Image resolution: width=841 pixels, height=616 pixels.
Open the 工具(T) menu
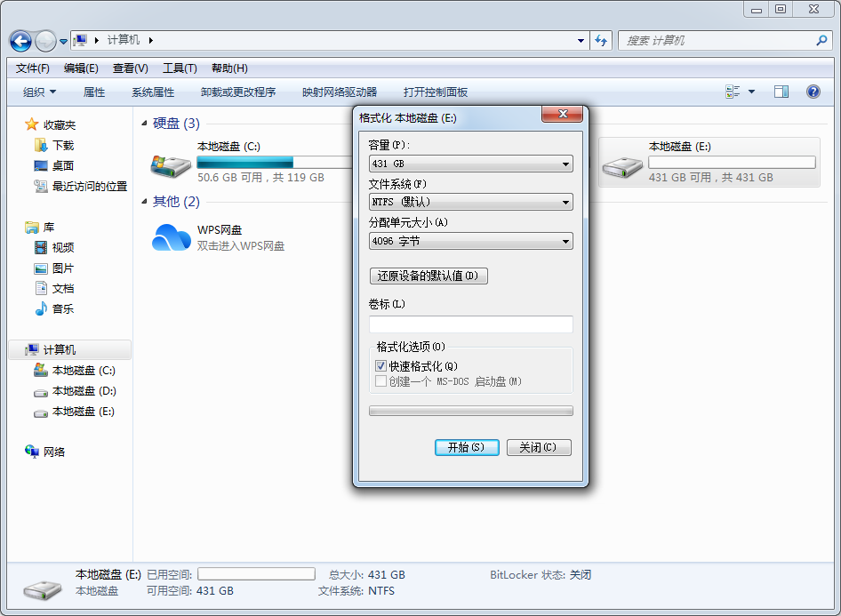pyautogui.click(x=180, y=68)
